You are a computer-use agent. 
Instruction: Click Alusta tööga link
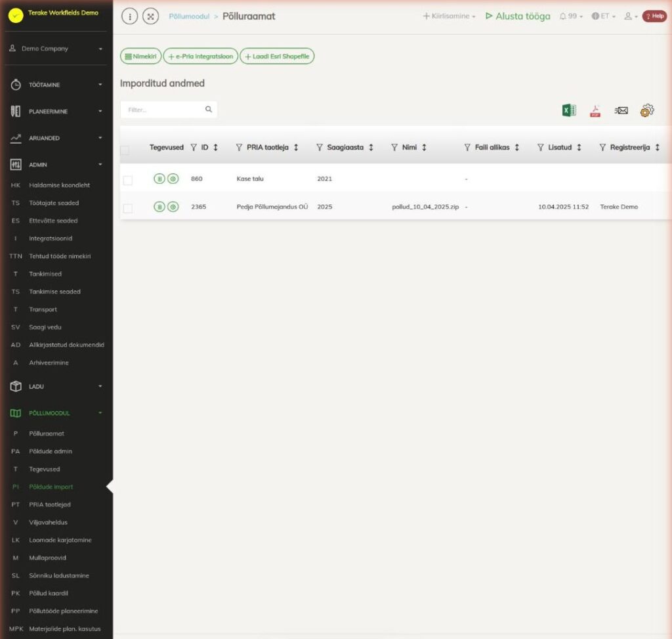[x=518, y=16]
